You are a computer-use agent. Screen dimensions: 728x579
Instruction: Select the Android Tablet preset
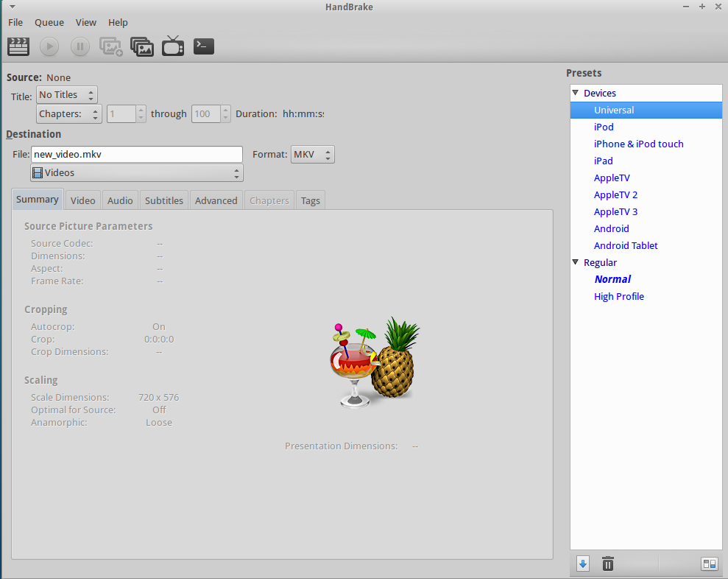pyautogui.click(x=646, y=245)
